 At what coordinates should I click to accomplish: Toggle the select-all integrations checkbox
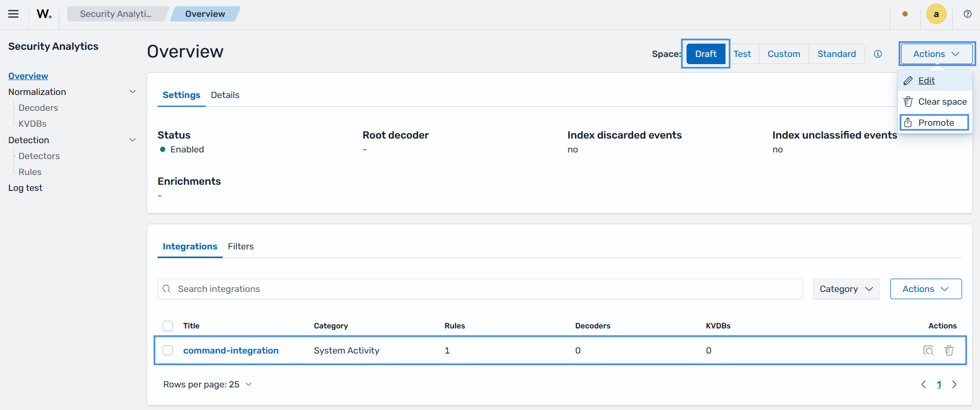pyautogui.click(x=168, y=326)
